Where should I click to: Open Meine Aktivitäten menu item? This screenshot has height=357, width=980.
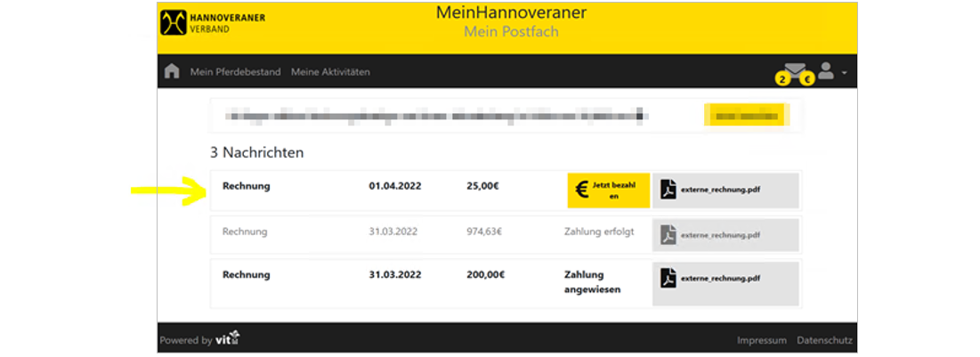coord(330,72)
